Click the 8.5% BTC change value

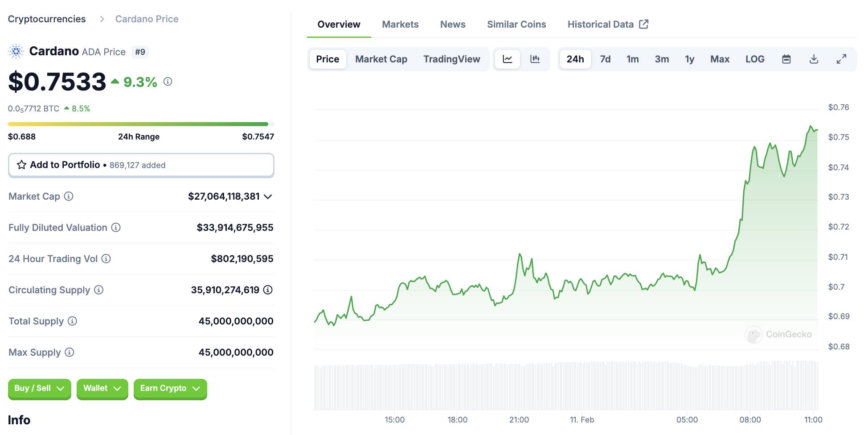[81, 108]
